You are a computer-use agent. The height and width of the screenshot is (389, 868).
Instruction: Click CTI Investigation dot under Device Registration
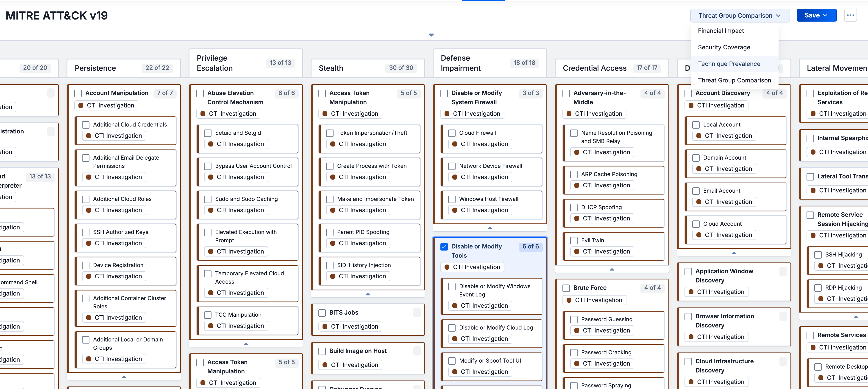click(x=89, y=276)
